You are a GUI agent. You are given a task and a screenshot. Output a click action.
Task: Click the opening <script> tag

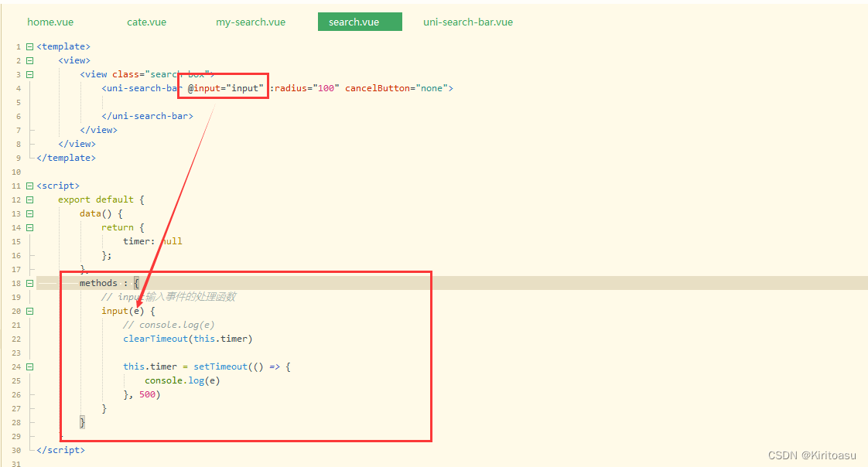pyautogui.click(x=58, y=186)
